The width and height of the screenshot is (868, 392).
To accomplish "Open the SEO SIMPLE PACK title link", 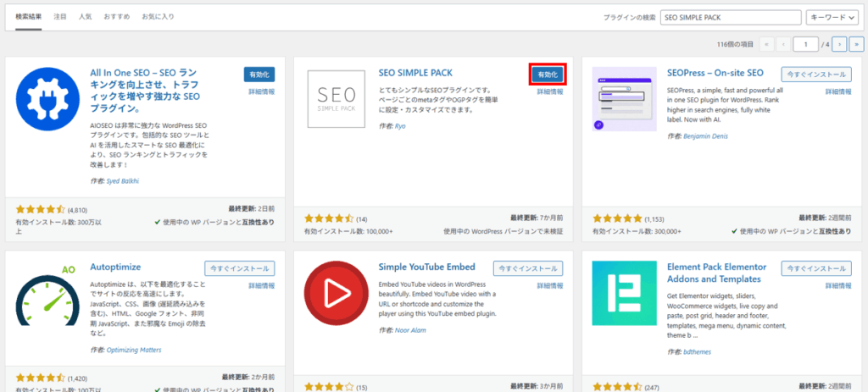I will tap(415, 73).
